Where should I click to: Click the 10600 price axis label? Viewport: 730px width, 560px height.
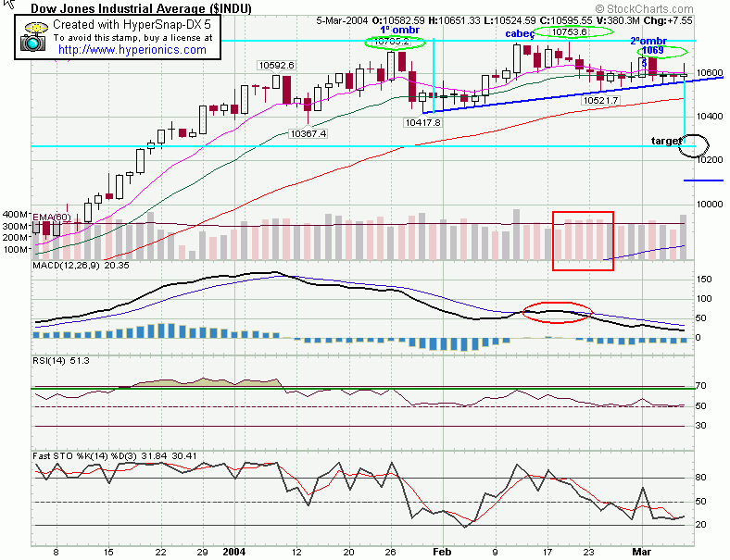710,72
